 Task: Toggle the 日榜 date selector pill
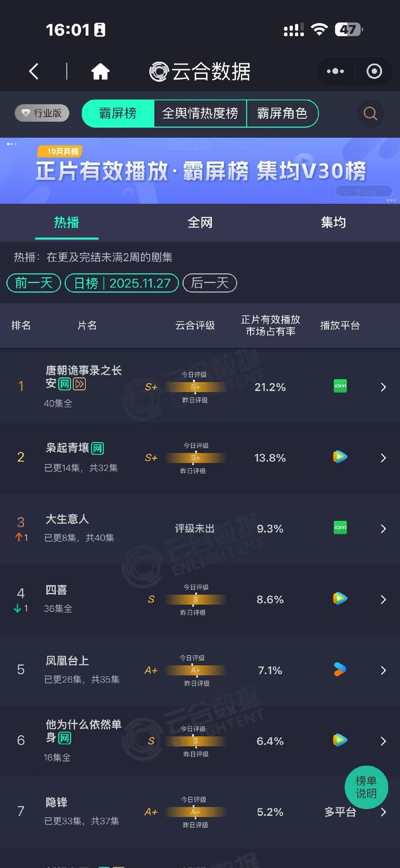click(122, 282)
